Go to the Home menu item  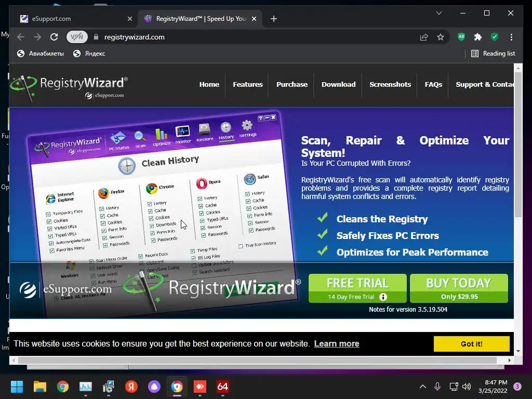pos(209,85)
